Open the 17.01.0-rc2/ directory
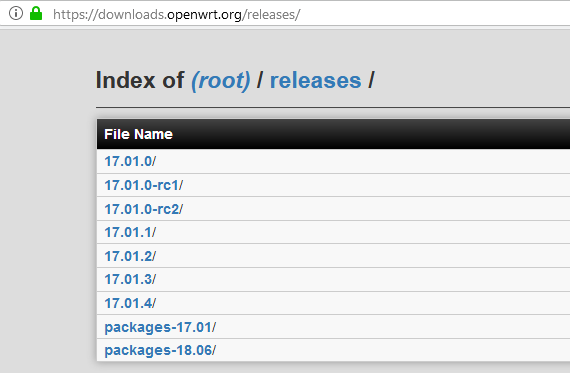The height and width of the screenshot is (373, 570). pyautogui.click(x=144, y=209)
